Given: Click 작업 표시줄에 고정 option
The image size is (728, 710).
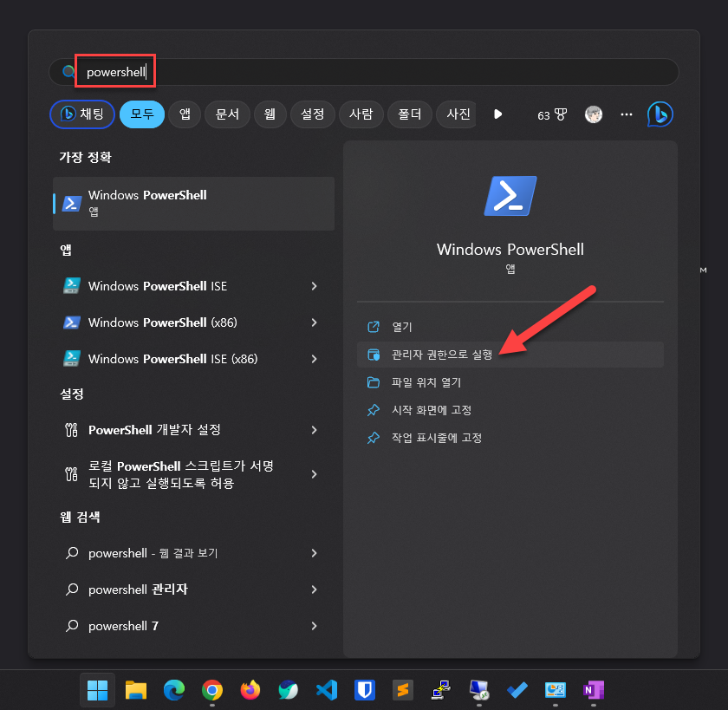Looking at the screenshot, I should pyautogui.click(x=510, y=438).
